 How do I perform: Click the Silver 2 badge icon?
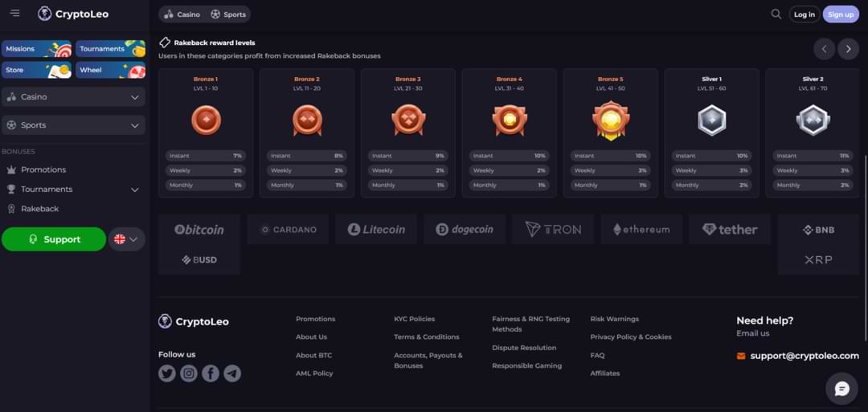tap(813, 120)
